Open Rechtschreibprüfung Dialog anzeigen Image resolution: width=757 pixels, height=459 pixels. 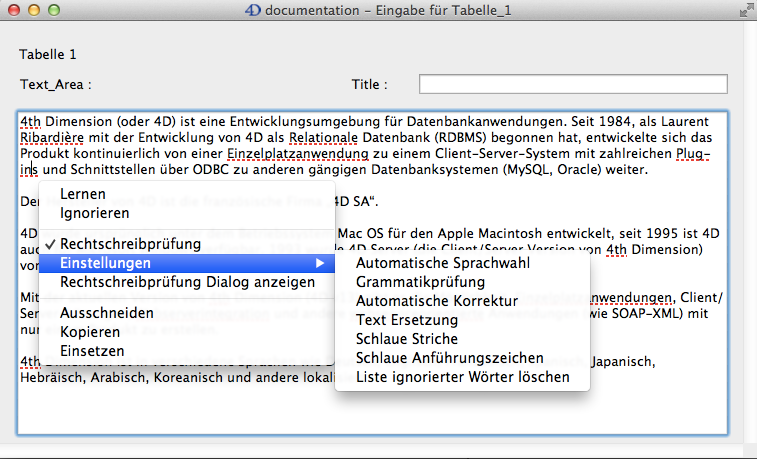coord(188,282)
